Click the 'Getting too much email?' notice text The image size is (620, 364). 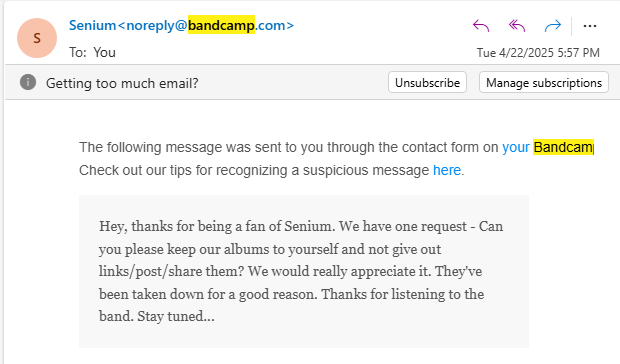122,83
